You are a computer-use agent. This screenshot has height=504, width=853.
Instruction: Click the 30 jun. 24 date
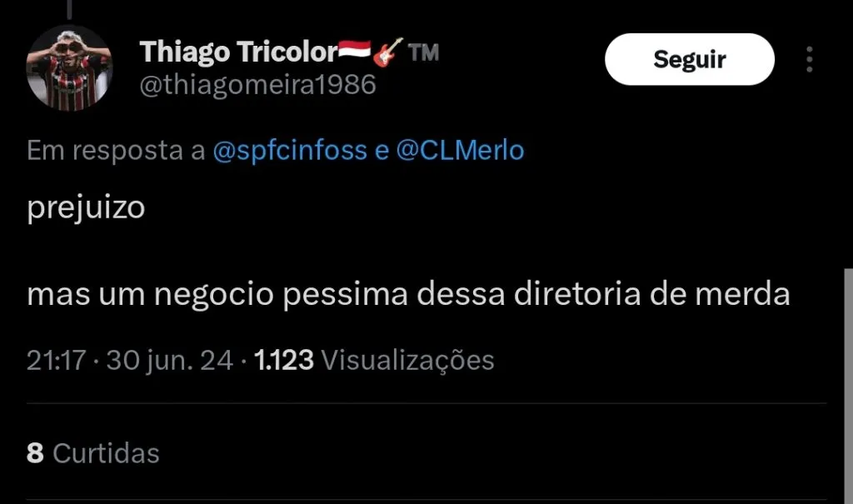(169, 361)
